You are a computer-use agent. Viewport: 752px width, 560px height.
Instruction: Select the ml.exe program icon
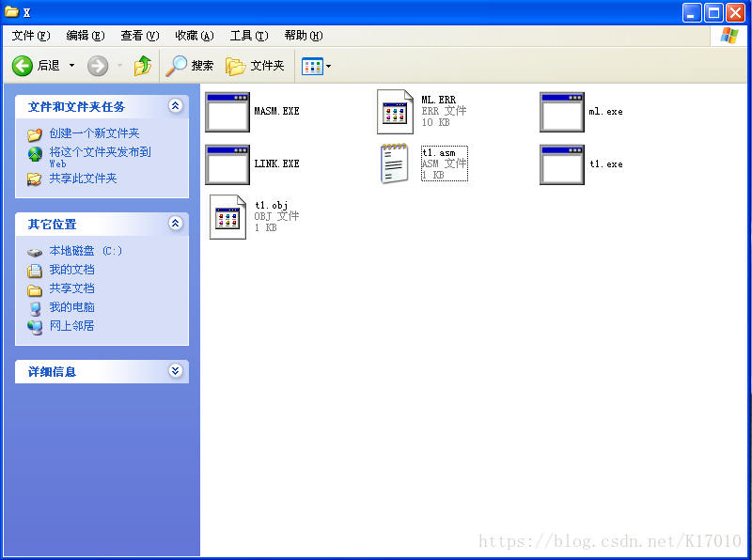[562, 112]
